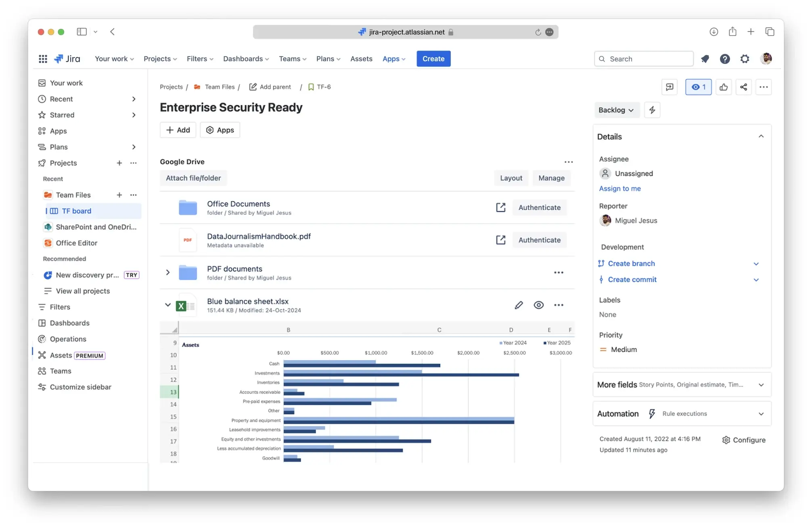Screen dimensions: 812x528
Task: Click the feedback comment icon
Action: (670, 87)
